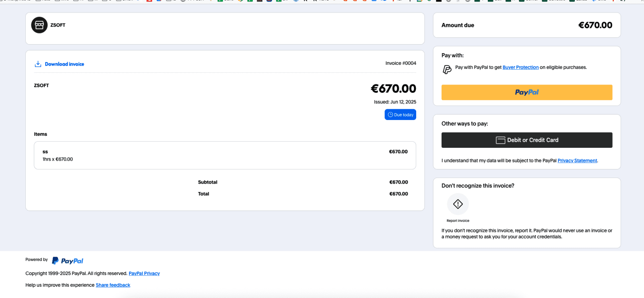The height and width of the screenshot is (298, 644).
Task: Click the PayPal icon beside Buyer Protection text
Action: (447, 70)
